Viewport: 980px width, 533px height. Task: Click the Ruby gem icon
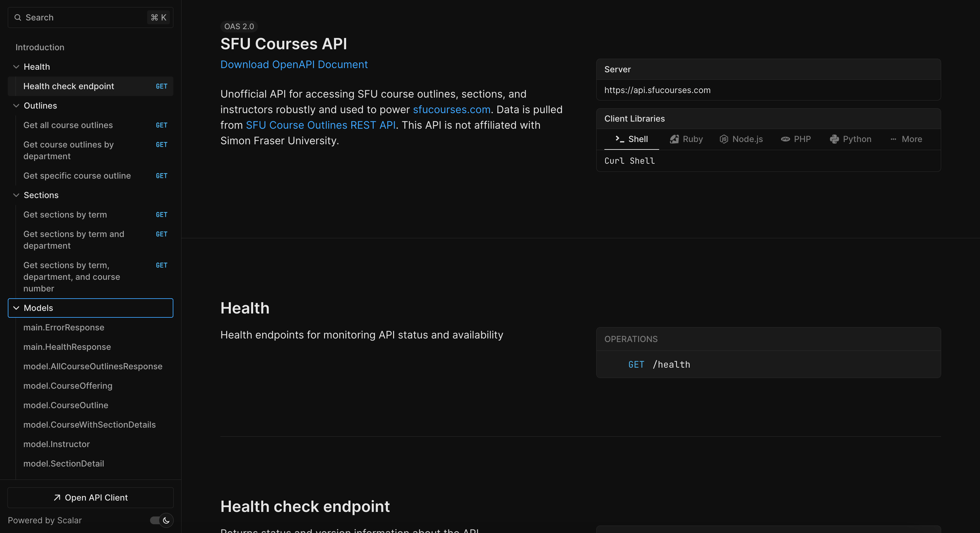point(674,139)
